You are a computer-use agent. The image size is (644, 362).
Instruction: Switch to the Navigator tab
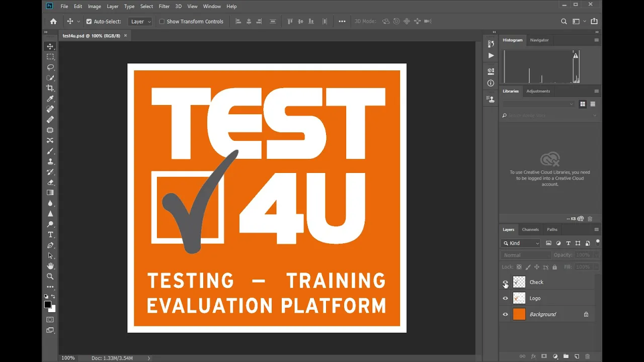pyautogui.click(x=539, y=40)
